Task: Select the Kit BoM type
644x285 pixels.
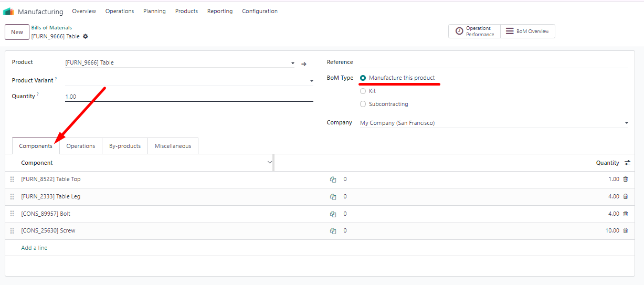Action: (363, 91)
